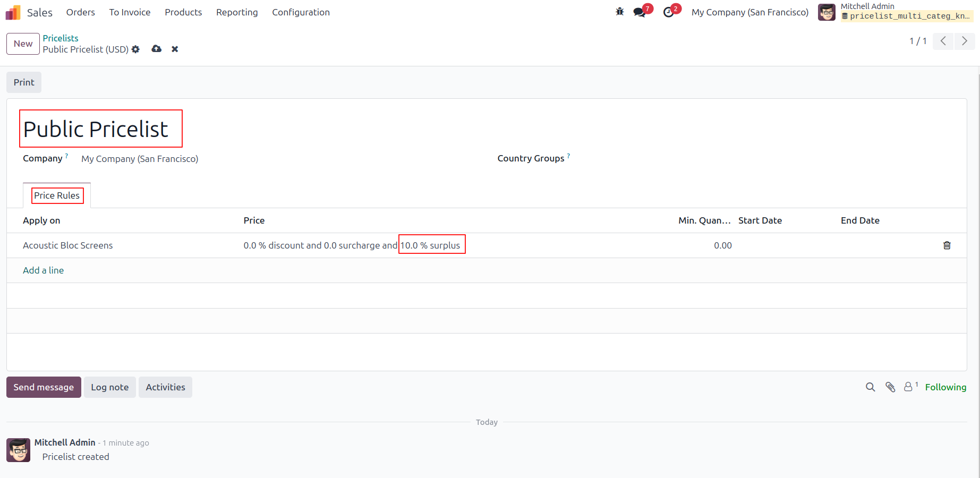The width and height of the screenshot is (980, 478).
Task: Show followers list icon
Action: tap(910, 387)
